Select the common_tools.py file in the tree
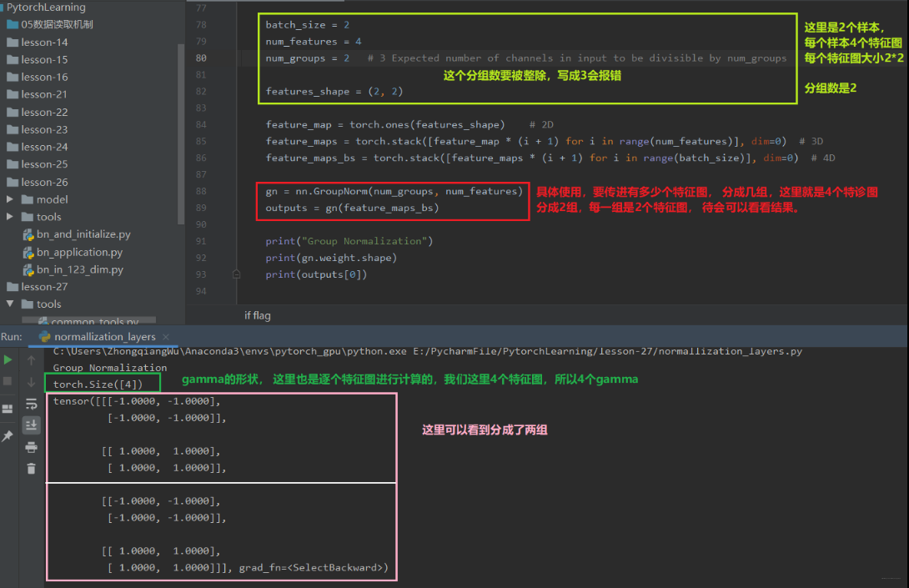The height and width of the screenshot is (588, 909). [x=94, y=320]
